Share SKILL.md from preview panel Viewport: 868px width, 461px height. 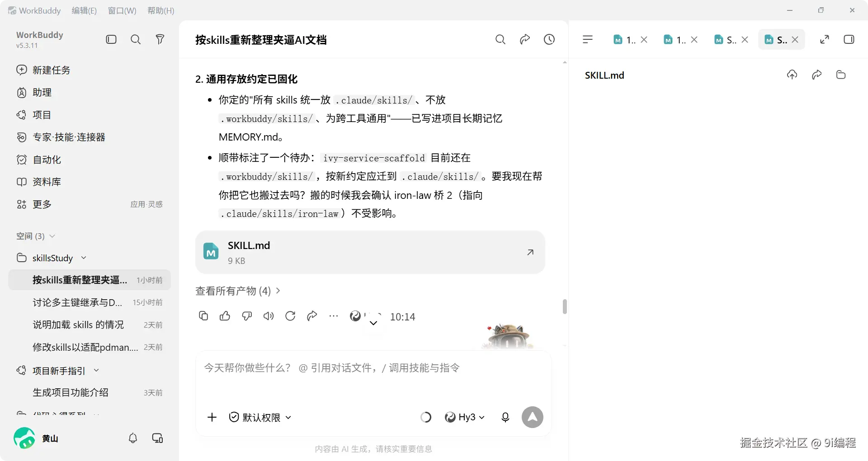(x=816, y=75)
